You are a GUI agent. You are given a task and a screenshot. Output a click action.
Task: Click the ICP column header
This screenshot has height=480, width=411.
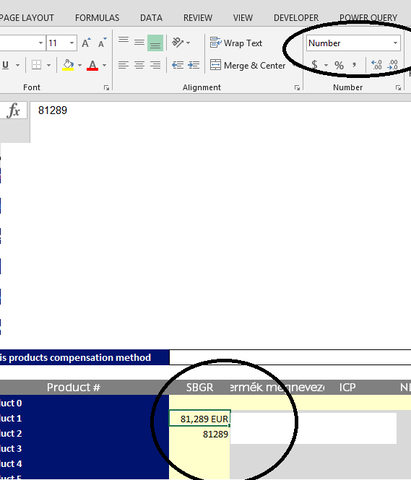click(347, 387)
